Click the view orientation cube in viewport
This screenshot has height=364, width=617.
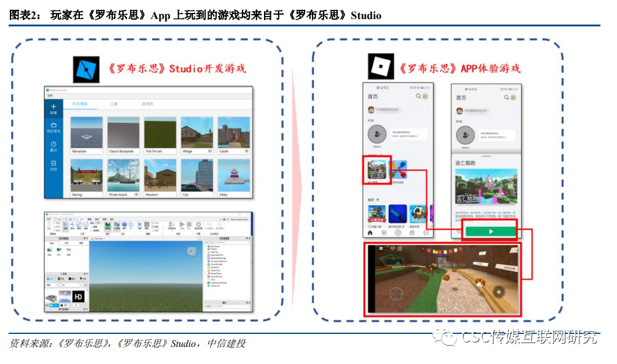point(192,251)
